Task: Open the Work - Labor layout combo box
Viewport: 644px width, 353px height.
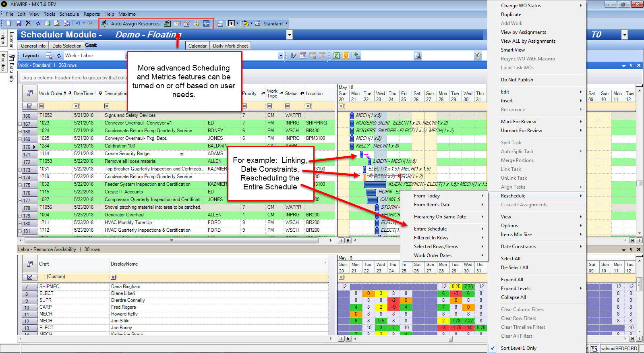Action: point(95,56)
